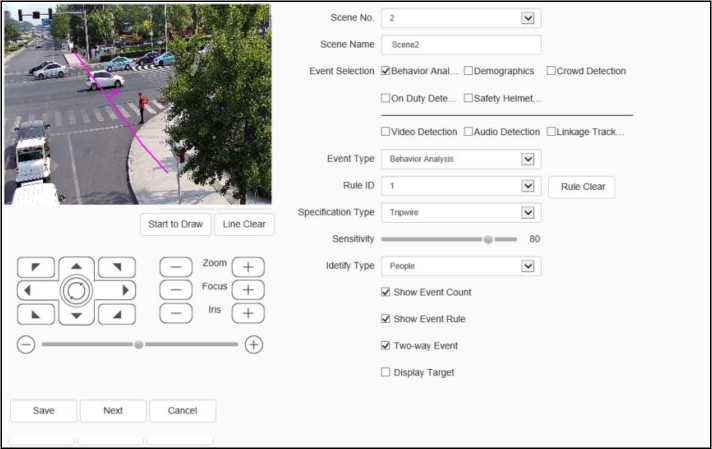This screenshot has width=712, height=449.
Task: Open the Scene No. dropdown
Action: (528, 18)
